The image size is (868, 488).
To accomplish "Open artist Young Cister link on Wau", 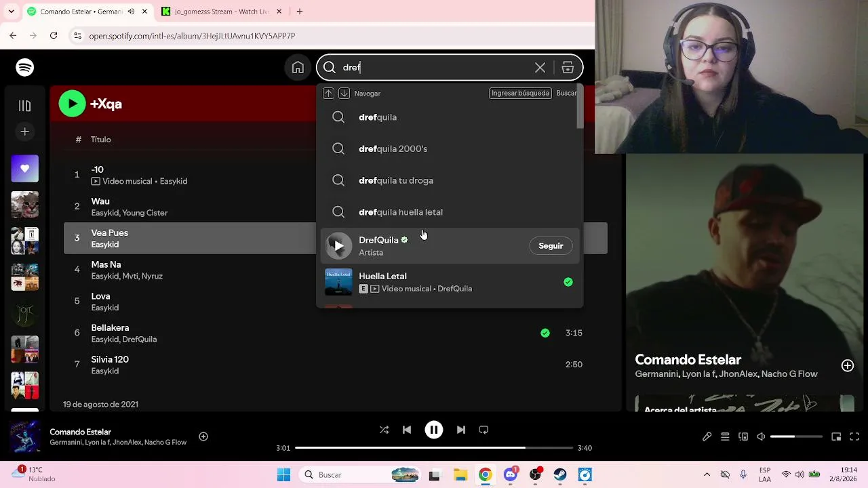I will [144, 213].
